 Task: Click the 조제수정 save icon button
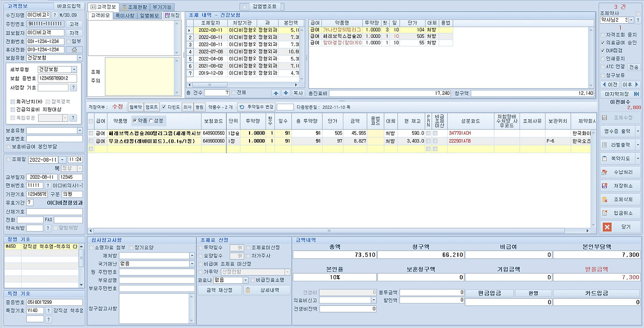(x=620, y=117)
